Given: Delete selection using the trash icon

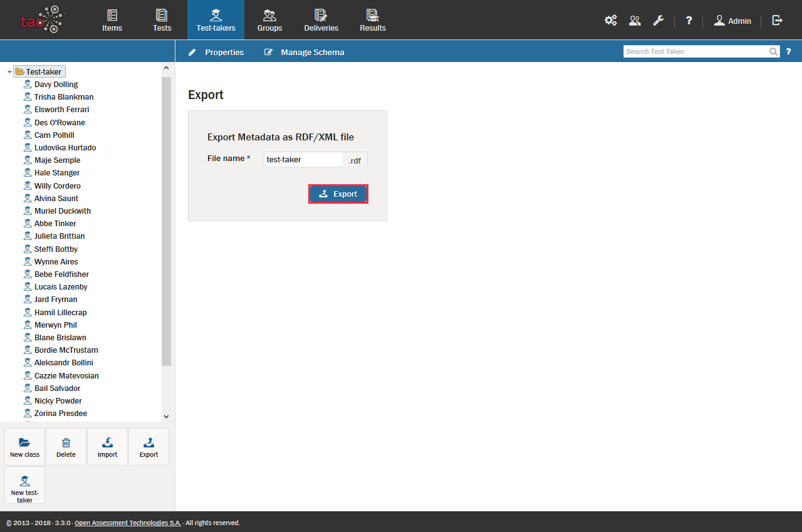Looking at the screenshot, I should click(66, 446).
